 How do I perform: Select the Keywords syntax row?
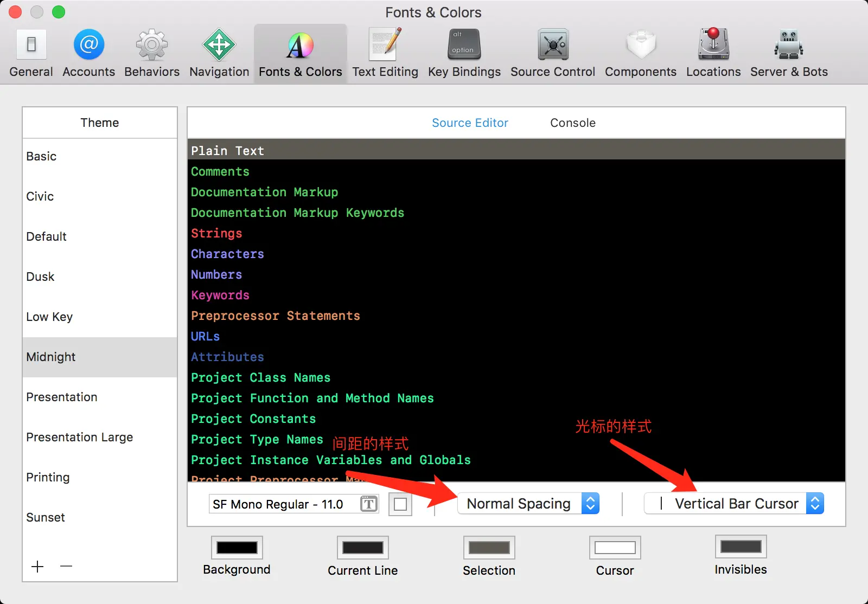click(x=516, y=295)
